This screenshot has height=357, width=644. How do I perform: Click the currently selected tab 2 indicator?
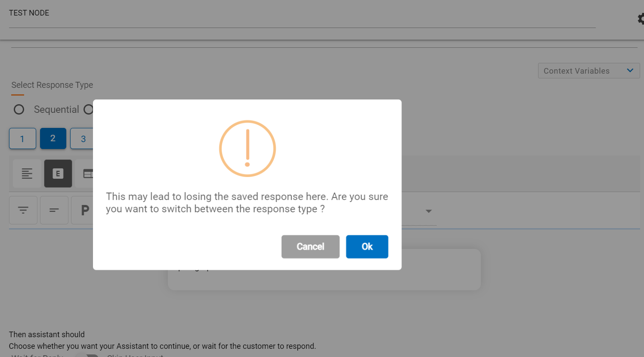(53, 138)
